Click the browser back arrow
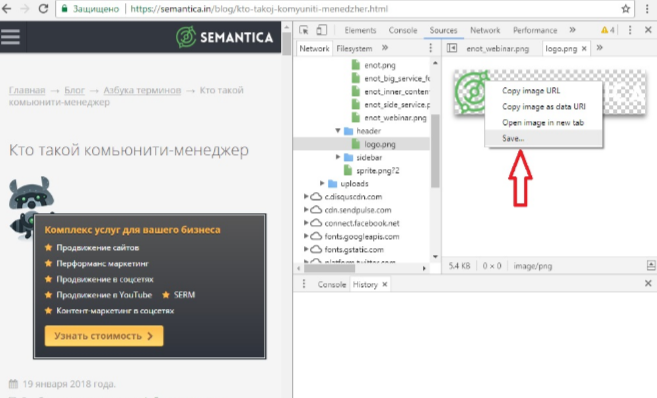Screen dimensions: 657x398 coord(7,9)
